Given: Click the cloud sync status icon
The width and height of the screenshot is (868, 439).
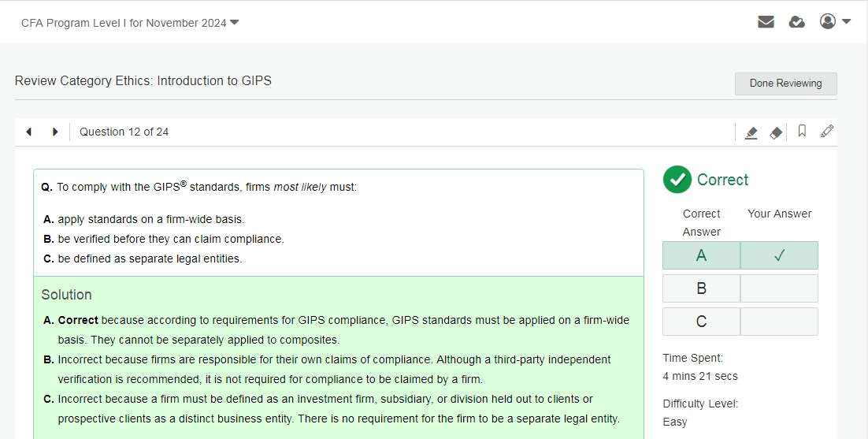Looking at the screenshot, I should pyautogui.click(x=797, y=22).
